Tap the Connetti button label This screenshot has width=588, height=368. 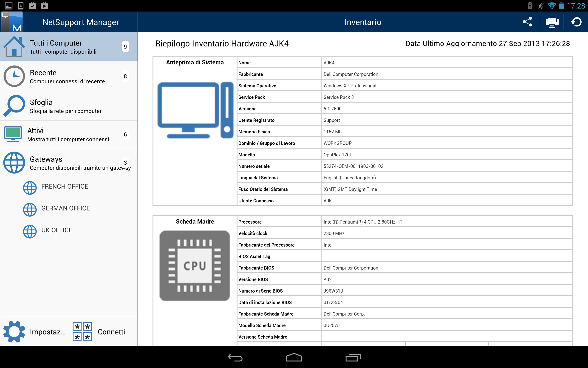click(111, 332)
